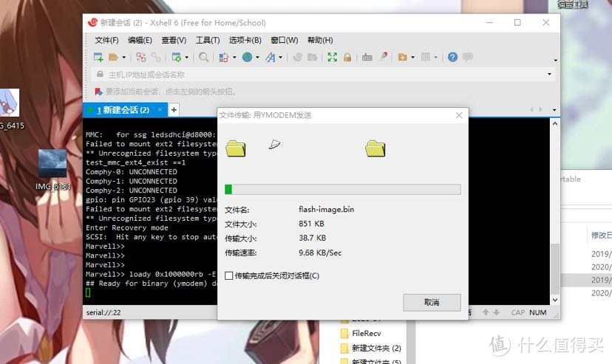Expand the Font dropdown arrow
The image size is (612, 364).
coord(280,58)
